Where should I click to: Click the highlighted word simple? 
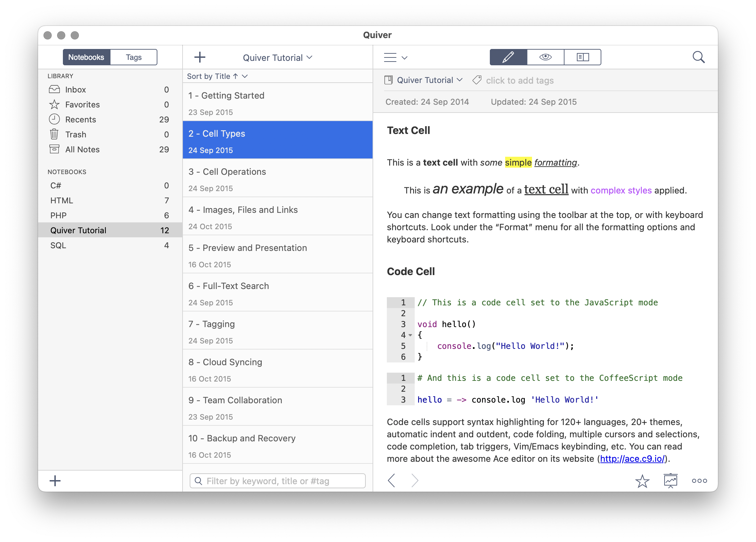518,163
